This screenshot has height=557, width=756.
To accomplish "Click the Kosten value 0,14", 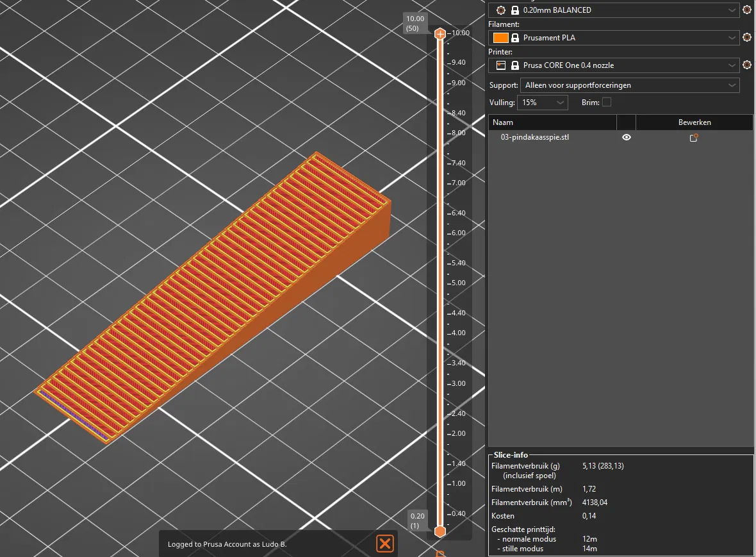I will 589,516.
